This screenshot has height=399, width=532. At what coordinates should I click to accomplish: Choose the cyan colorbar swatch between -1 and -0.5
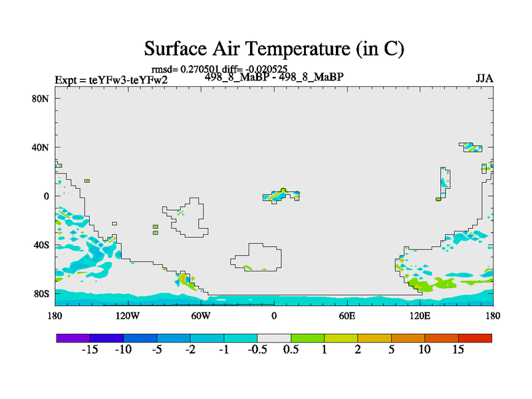(240, 338)
